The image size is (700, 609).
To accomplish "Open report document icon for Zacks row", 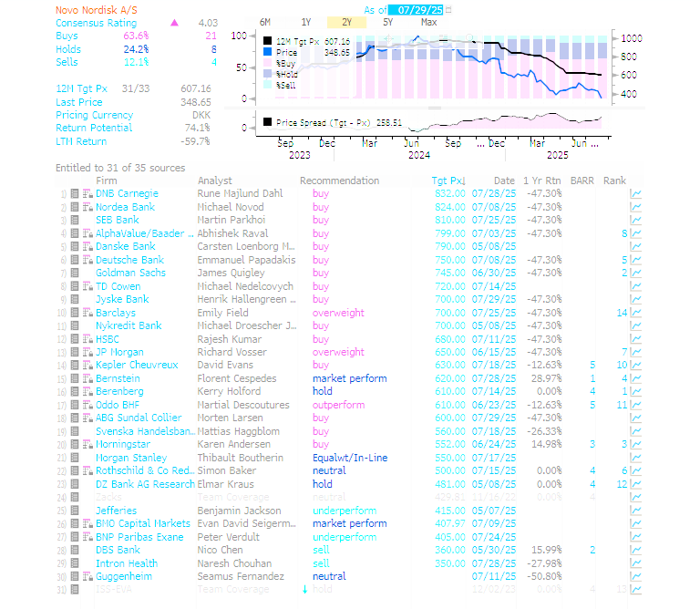I will [75, 497].
